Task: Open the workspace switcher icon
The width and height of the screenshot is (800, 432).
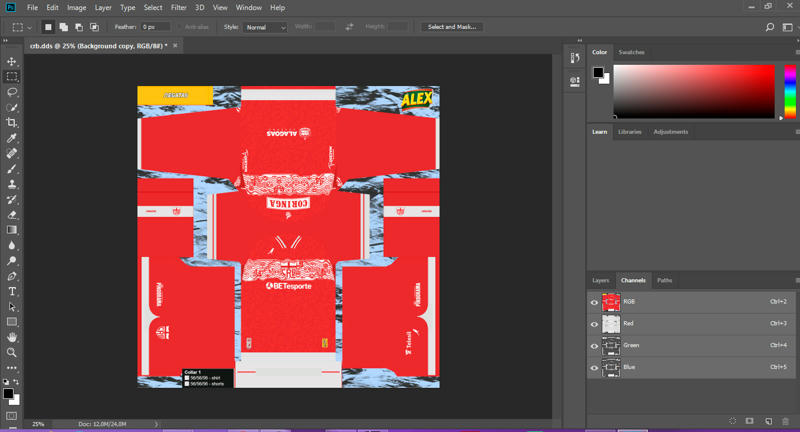Action: tap(788, 27)
